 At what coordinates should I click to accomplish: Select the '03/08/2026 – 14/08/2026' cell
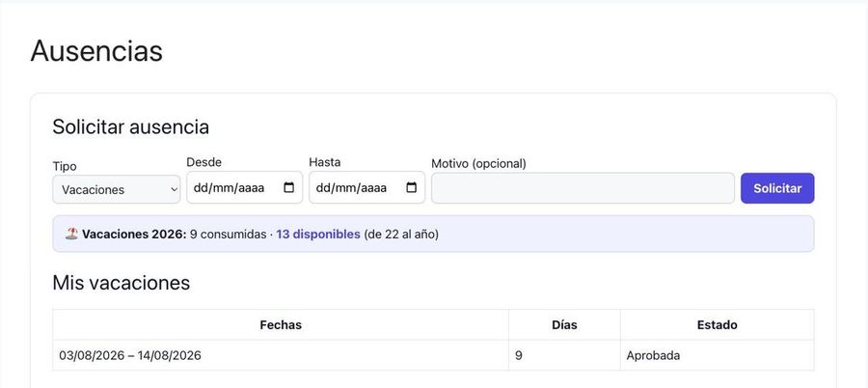point(281,355)
